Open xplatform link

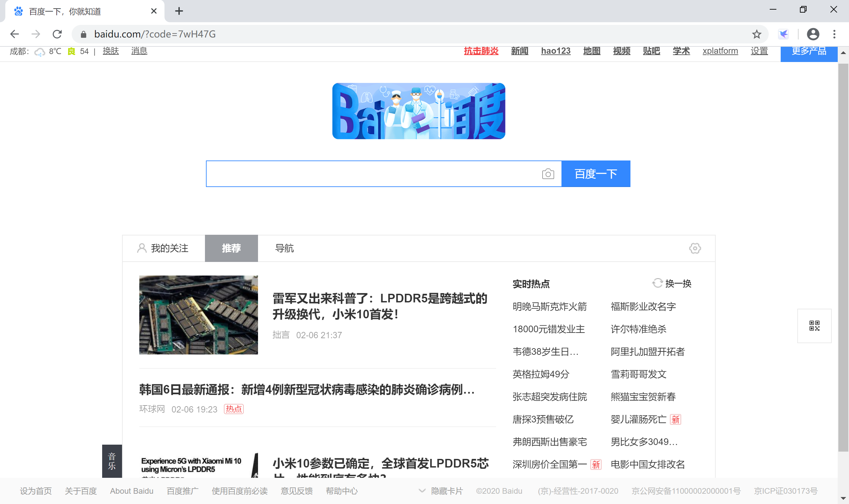click(720, 51)
